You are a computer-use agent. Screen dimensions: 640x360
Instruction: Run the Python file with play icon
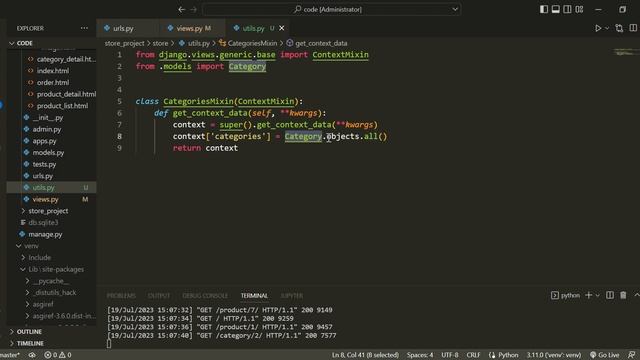click(x=598, y=28)
